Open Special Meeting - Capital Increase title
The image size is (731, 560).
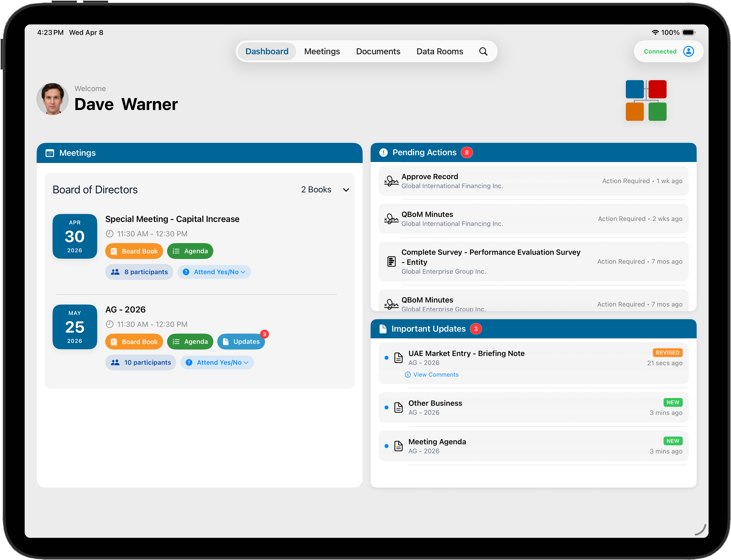172,219
